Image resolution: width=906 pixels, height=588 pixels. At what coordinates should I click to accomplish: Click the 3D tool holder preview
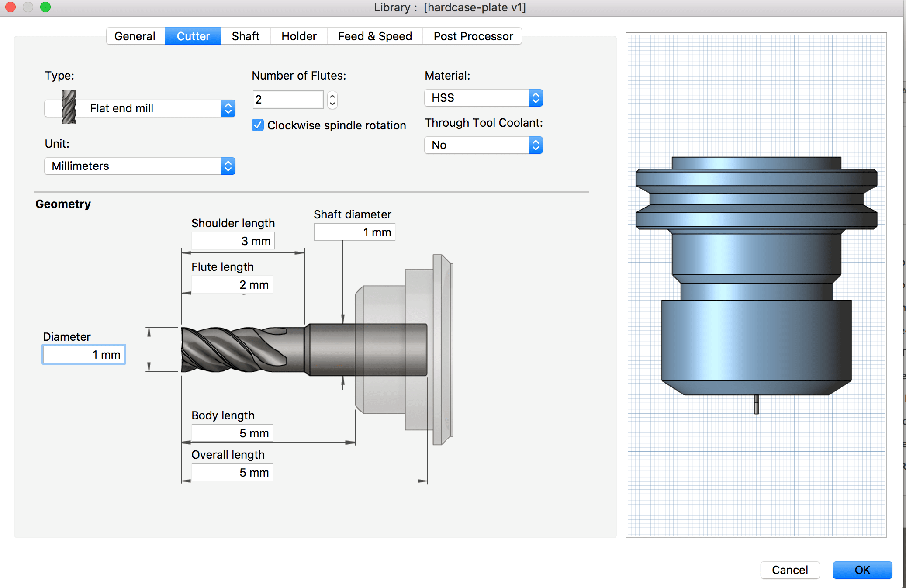(756, 285)
